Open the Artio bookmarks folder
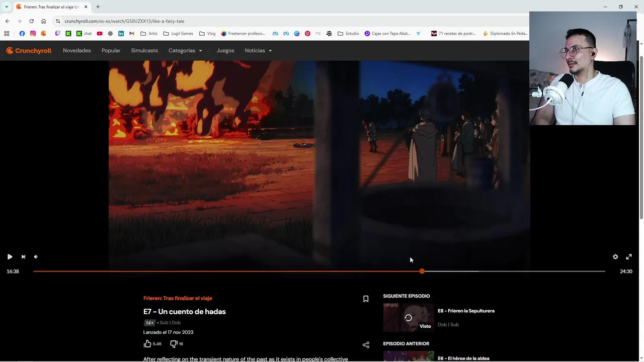 149,34
